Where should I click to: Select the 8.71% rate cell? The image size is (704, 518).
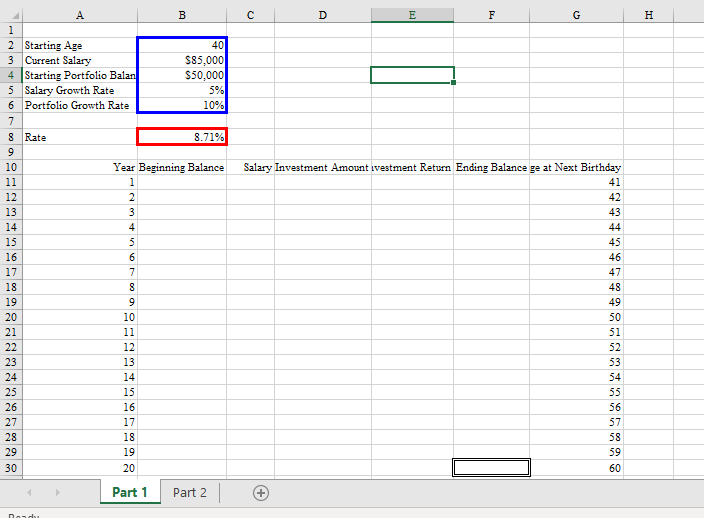(182, 137)
